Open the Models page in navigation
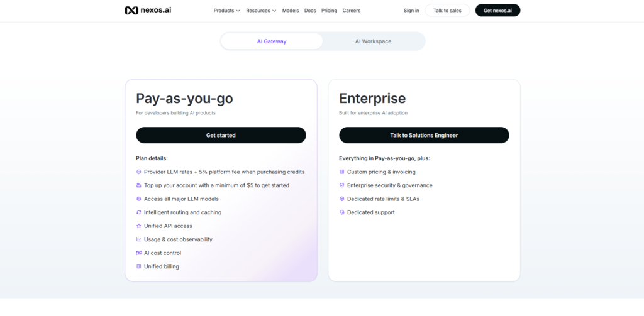 (291, 11)
